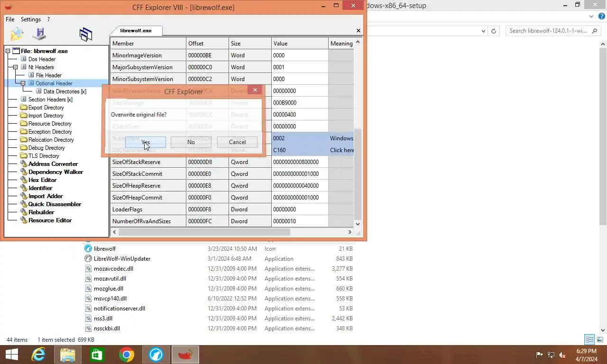The image size is (607, 364).
Task: Click the muted volume tray icon
Action: [562, 355]
